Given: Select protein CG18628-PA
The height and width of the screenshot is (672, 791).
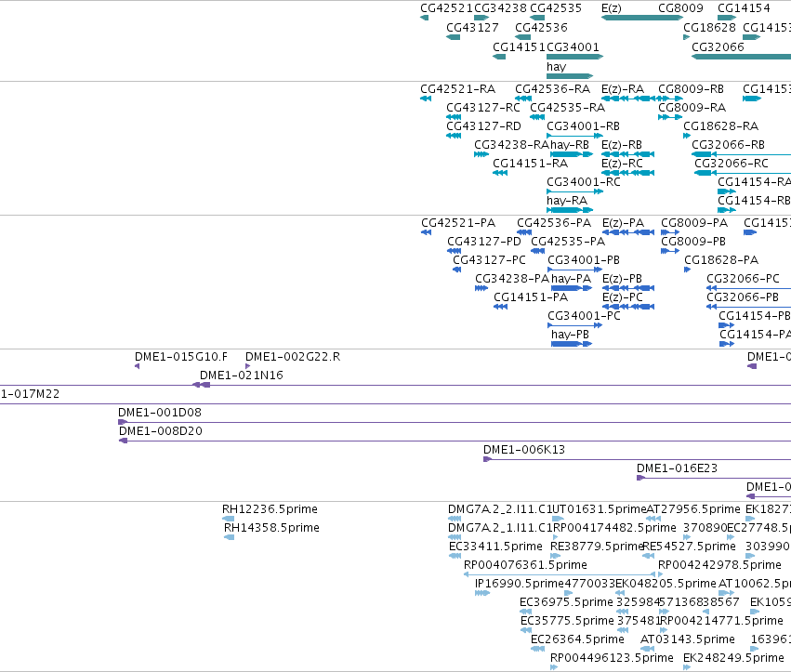Looking at the screenshot, I should pos(721,260).
